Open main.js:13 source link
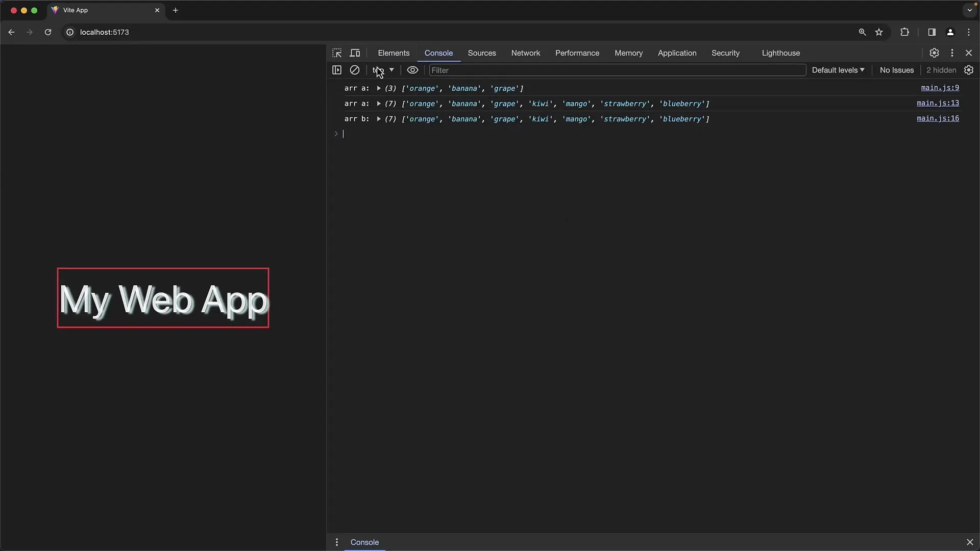The height and width of the screenshot is (551, 980). [x=938, y=103]
